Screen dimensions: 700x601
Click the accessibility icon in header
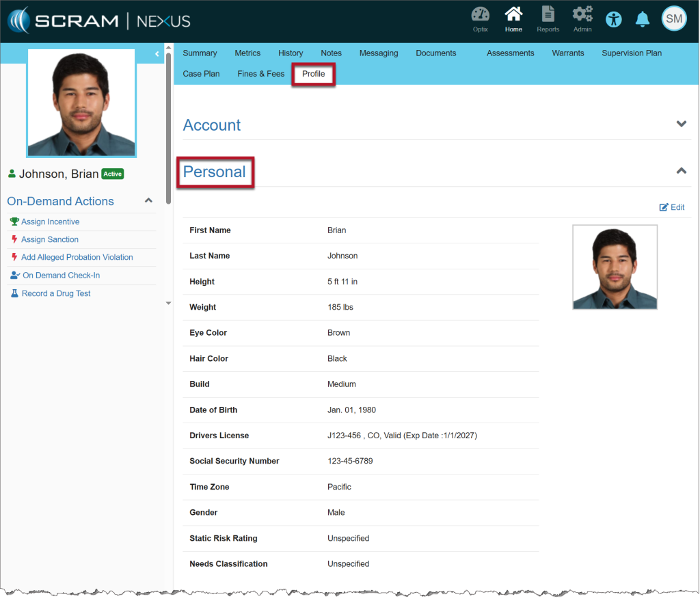click(614, 19)
